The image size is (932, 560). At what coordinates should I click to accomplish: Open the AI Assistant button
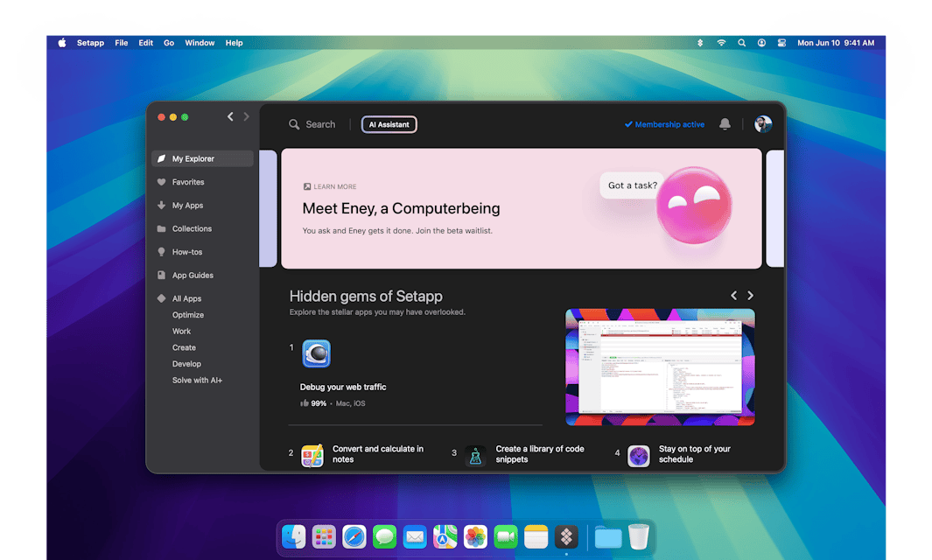tap(389, 124)
